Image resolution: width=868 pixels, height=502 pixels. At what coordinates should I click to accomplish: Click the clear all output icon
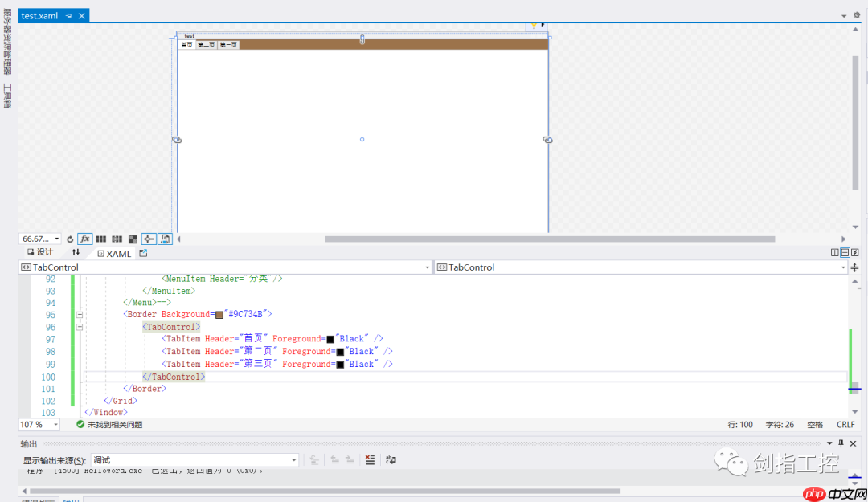pyautogui.click(x=370, y=459)
